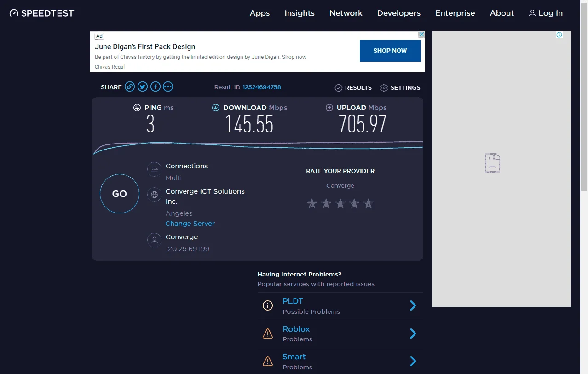The width and height of the screenshot is (588, 374).
Task: Click the Results checkmark icon
Action: point(338,87)
